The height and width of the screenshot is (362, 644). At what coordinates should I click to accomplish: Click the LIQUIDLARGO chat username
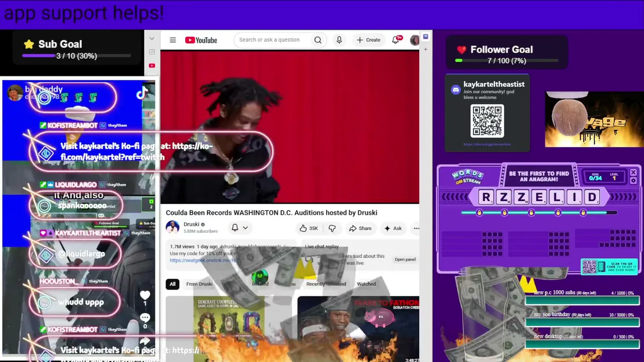(x=75, y=185)
